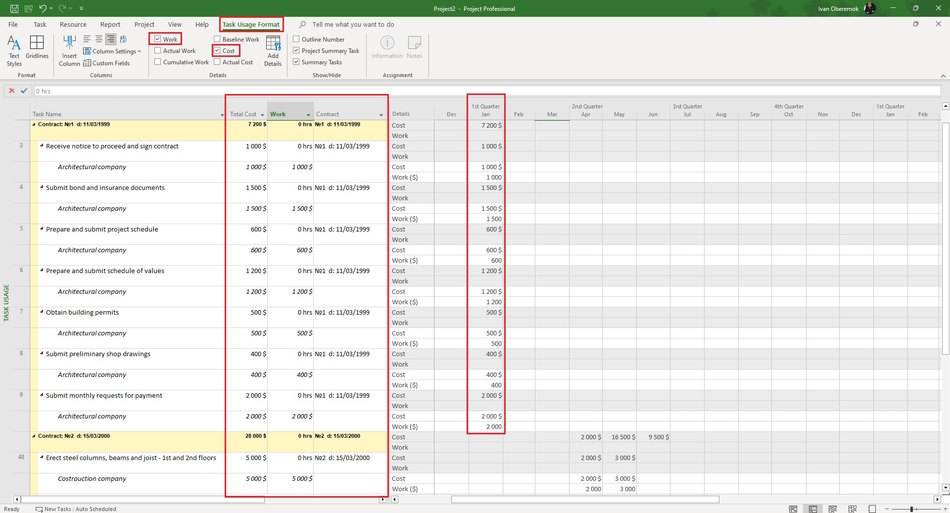Image resolution: width=950 pixels, height=513 pixels.
Task: Enable the Actual Work checkbox
Action: coord(158,51)
